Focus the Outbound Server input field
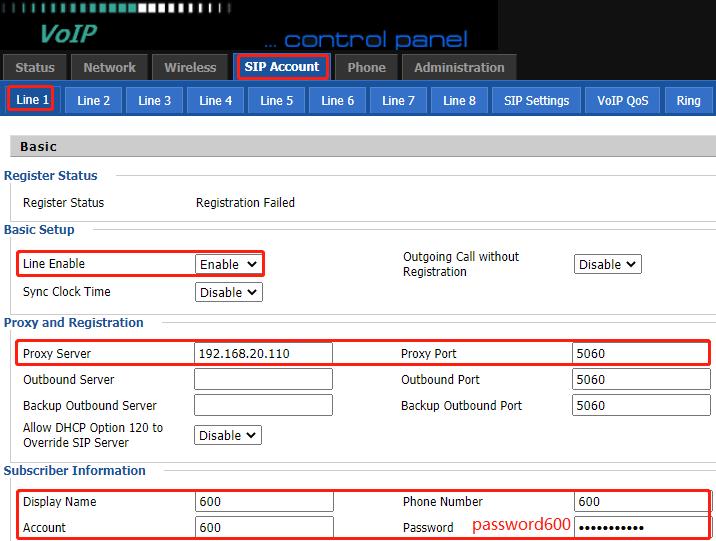The height and width of the screenshot is (541, 716). coord(263,380)
